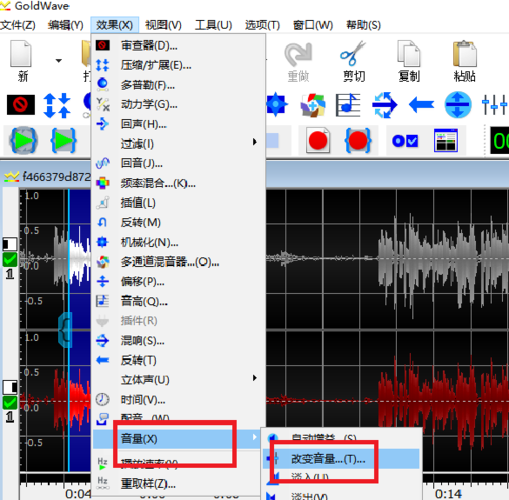Choose 反转(M) menu item

pos(178,222)
